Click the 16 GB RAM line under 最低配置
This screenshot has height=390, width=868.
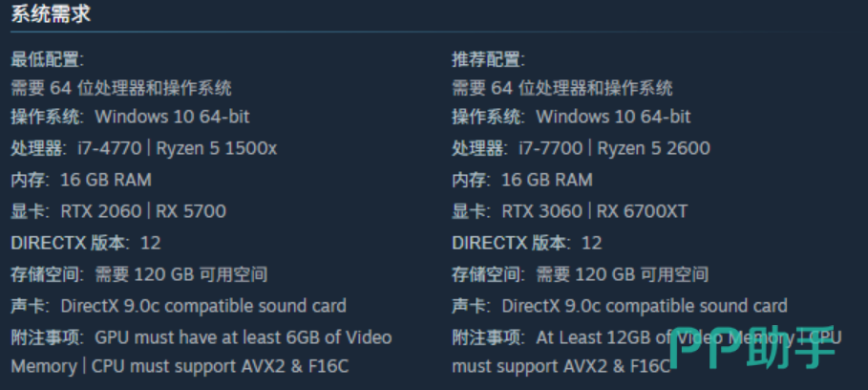(x=81, y=180)
